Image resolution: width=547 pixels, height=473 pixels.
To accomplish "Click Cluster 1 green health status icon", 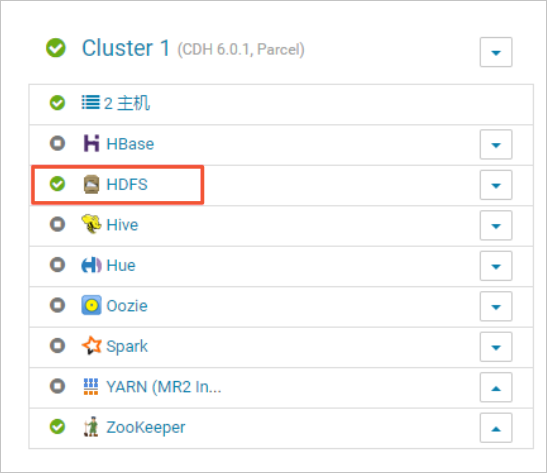I will click(x=56, y=47).
